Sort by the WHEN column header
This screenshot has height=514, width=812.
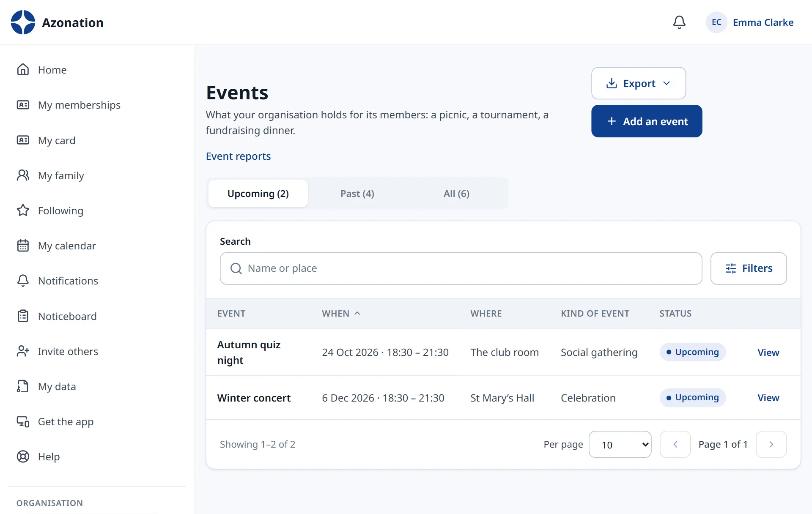coord(341,314)
